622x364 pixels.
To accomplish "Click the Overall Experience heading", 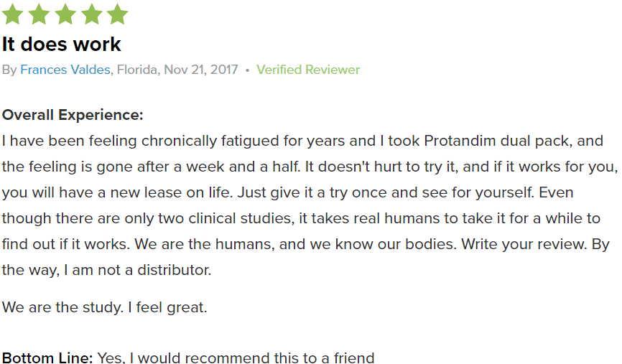I will tap(73, 115).
